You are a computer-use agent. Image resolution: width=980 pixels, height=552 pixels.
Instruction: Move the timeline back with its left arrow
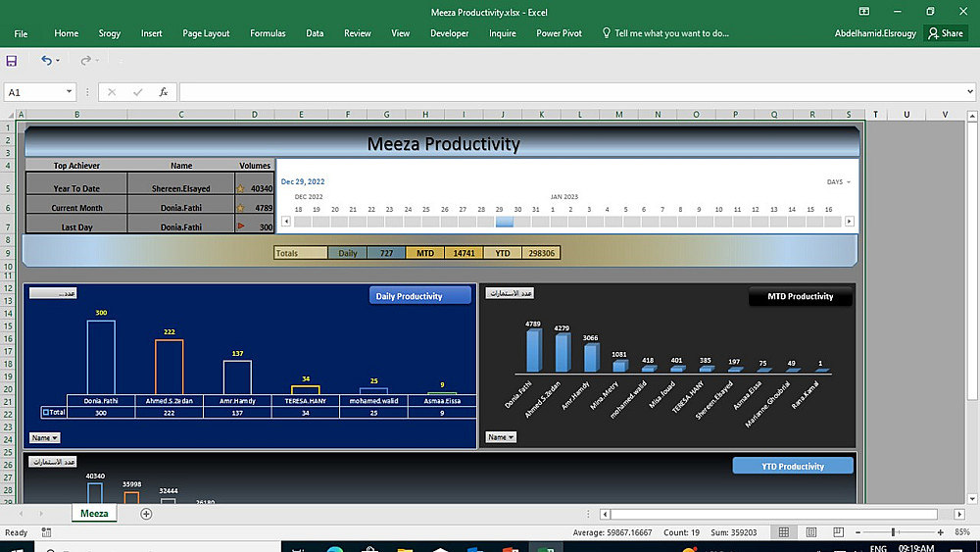286,222
